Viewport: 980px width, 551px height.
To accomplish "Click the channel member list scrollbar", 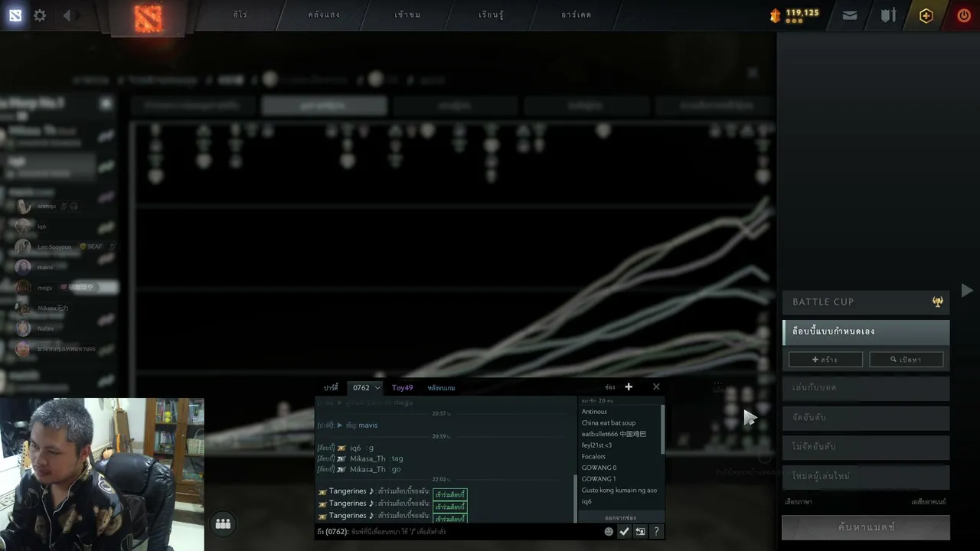I will click(662, 430).
